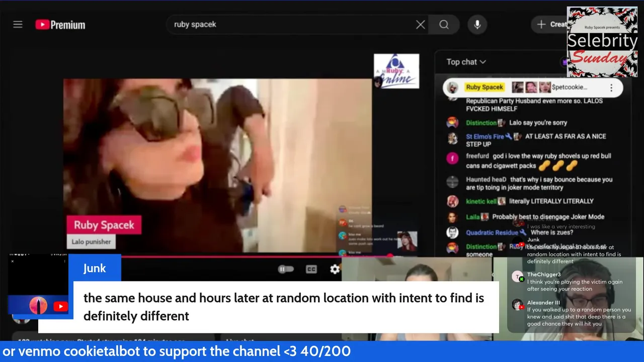Screen dimensions: 644x362
Task: Click freefurd chat username
Action: (x=477, y=156)
